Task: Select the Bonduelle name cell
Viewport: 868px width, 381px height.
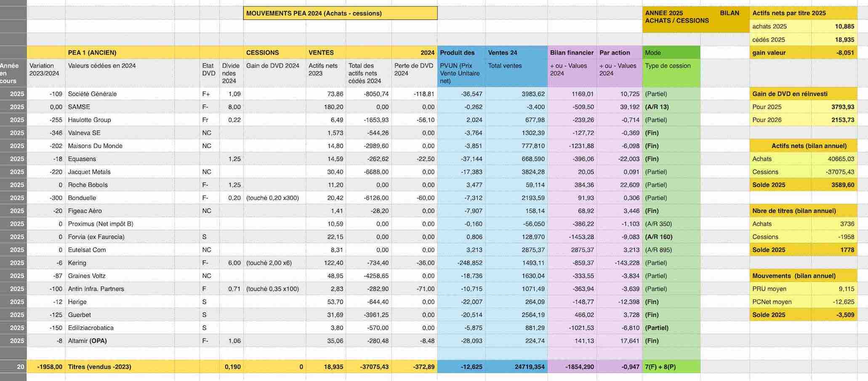Action: tap(120, 198)
